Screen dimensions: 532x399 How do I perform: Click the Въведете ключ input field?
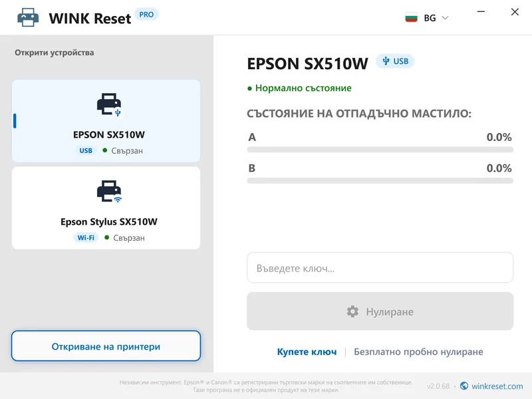[380, 268]
